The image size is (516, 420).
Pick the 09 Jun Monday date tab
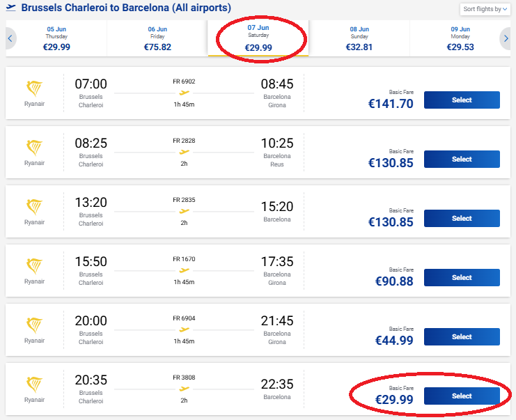460,38
